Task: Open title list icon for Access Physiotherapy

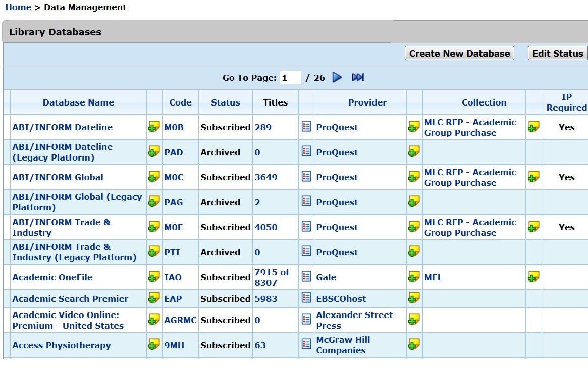Action: [306, 345]
